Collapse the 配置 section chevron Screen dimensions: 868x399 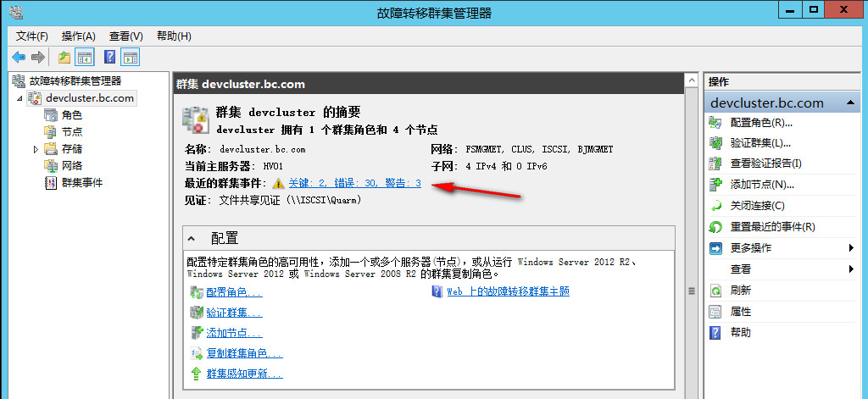tap(191, 239)
